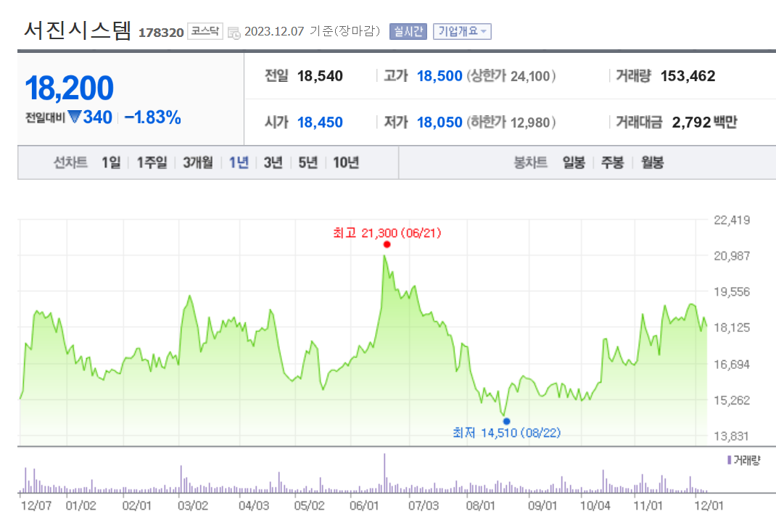Click the purple 거래량 legend icon

point(729,460)
